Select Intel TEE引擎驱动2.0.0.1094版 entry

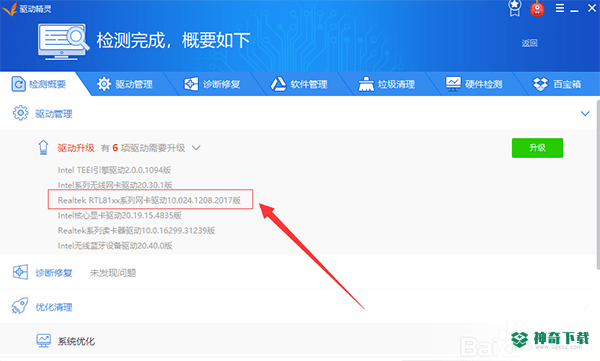pos(114,170)
